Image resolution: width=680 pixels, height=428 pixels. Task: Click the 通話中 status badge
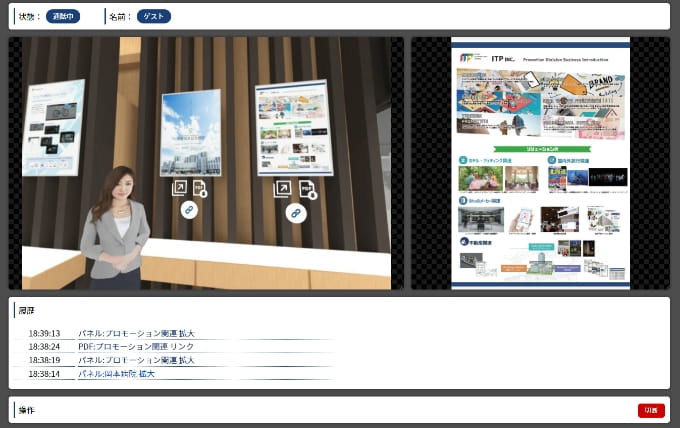tap(63, 16)
